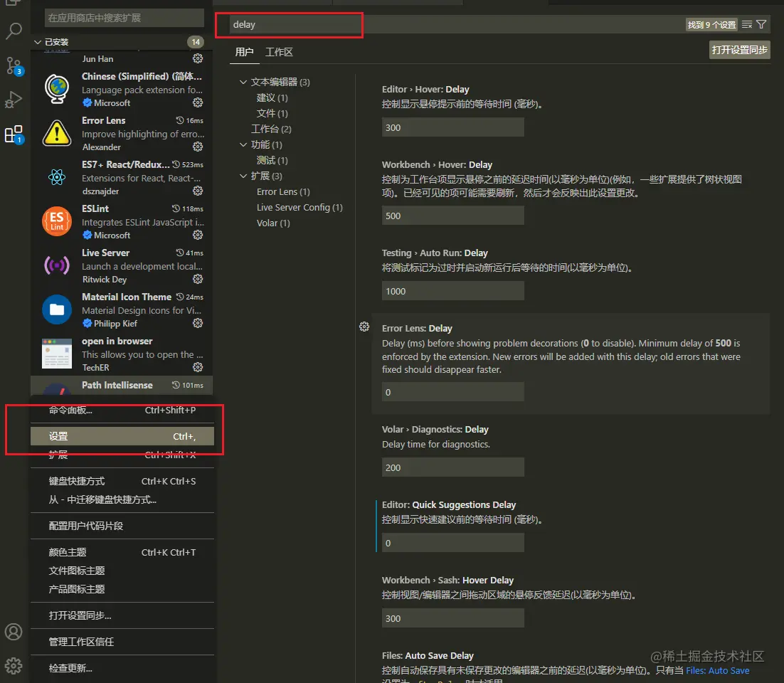Follow the Files: Auto Save link
784x683 pixels.
point(718,670)
